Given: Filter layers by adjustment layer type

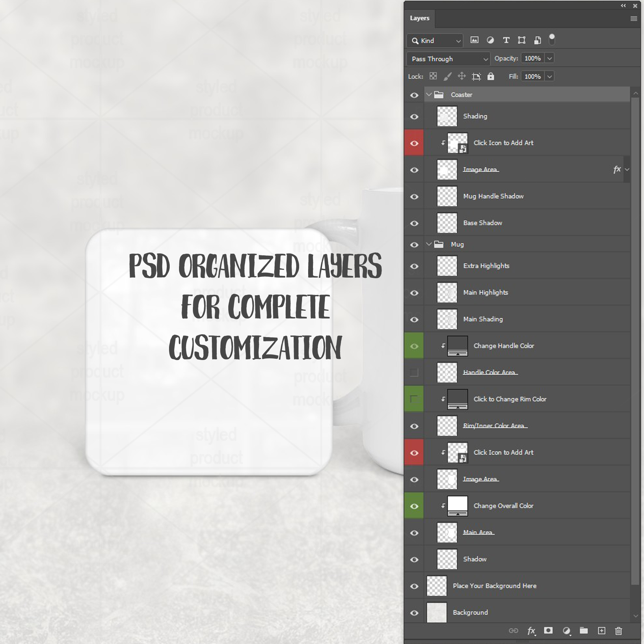Looking at the screenshot, I should pos(490,40).
